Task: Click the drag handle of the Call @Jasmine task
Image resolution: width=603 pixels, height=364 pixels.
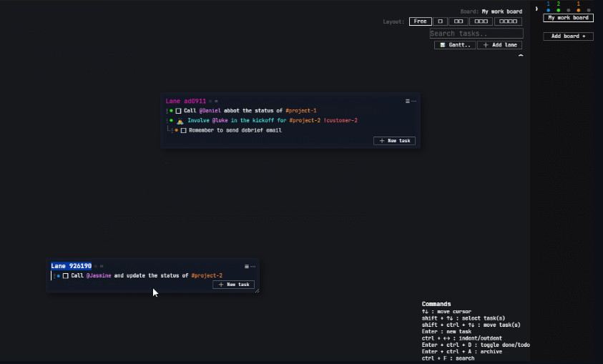Action: [54, 275]
